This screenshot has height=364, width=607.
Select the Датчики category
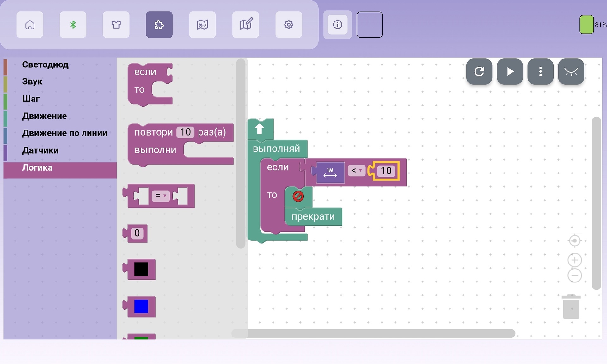point(40,150)
